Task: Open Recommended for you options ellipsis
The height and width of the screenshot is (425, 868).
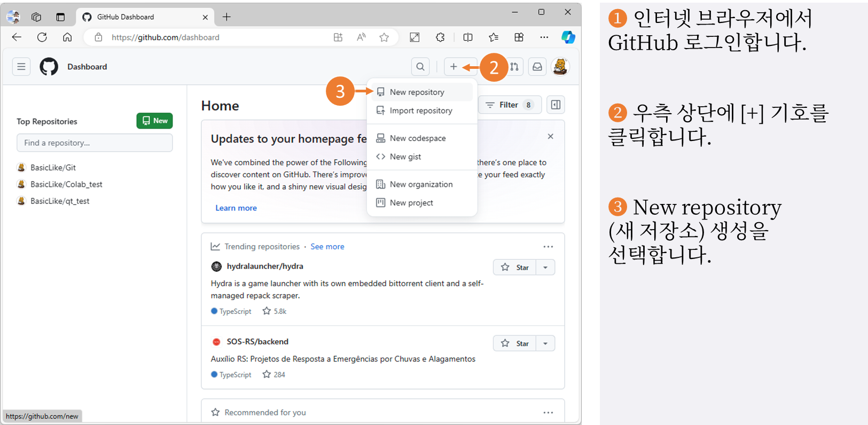Action: click(x=548, y=413)
